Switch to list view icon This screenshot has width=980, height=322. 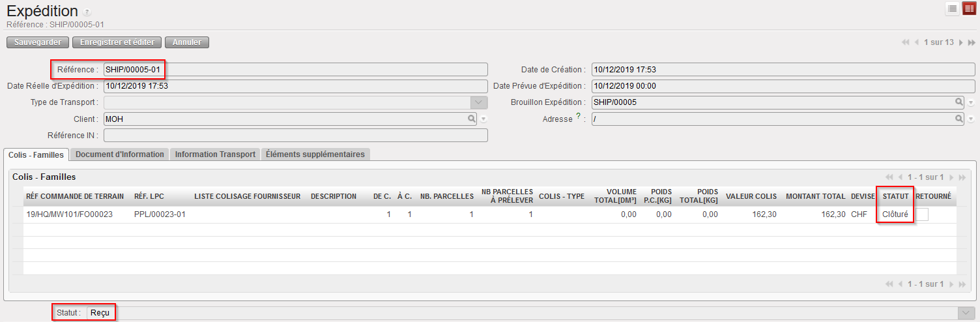(952, 8)
